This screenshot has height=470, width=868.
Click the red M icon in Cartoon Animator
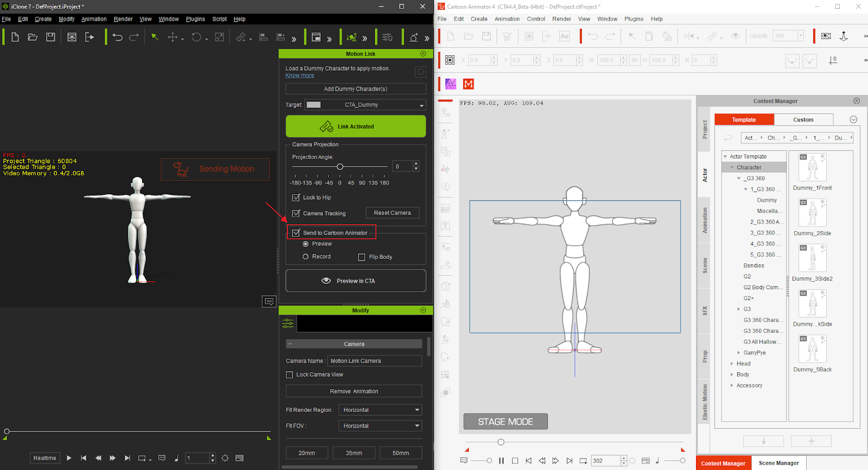469,84
